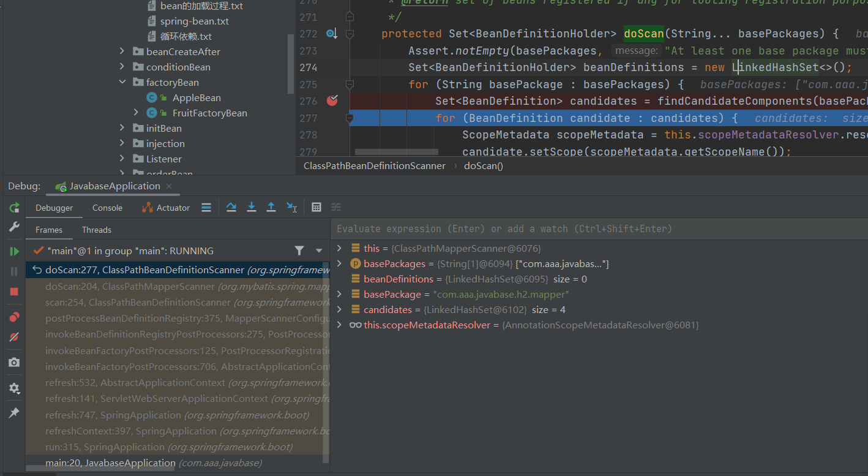Select beanDefinitions variable row

pyautogui.click(x=599, y=279)
